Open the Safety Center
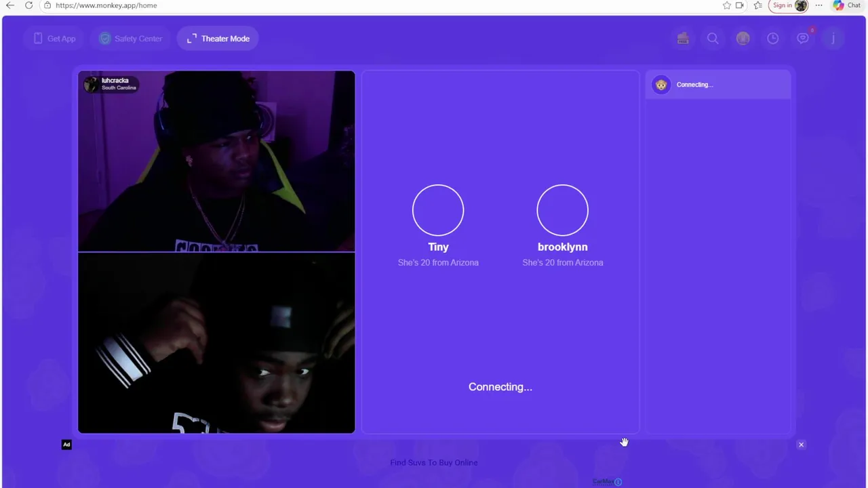 pos(131,39)
